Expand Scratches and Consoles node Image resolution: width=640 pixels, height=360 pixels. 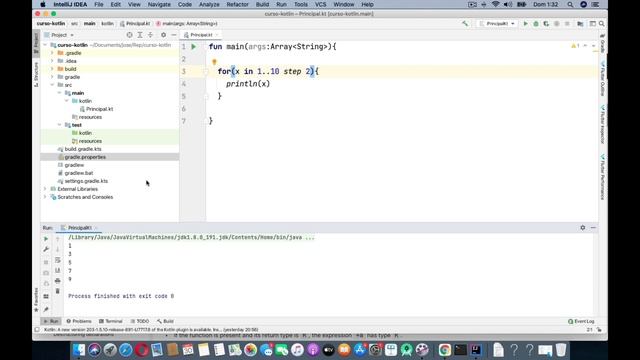pos(45,197)
